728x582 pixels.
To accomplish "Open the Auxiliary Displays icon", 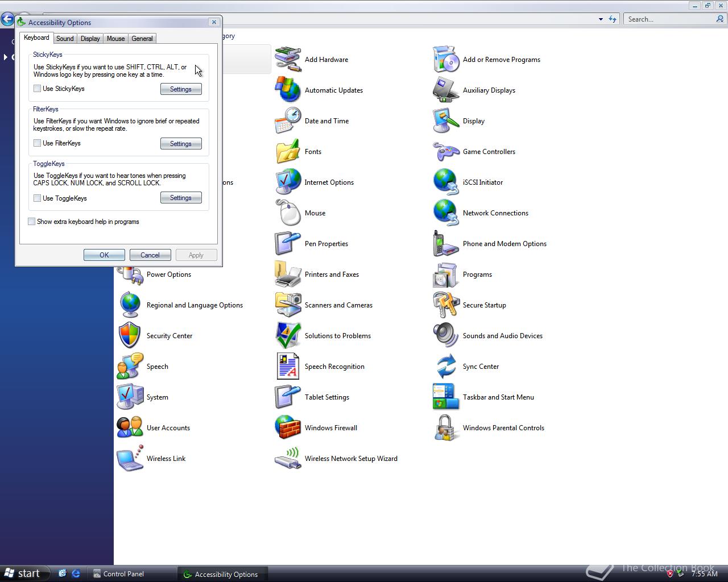I will [x=446, y=90].
